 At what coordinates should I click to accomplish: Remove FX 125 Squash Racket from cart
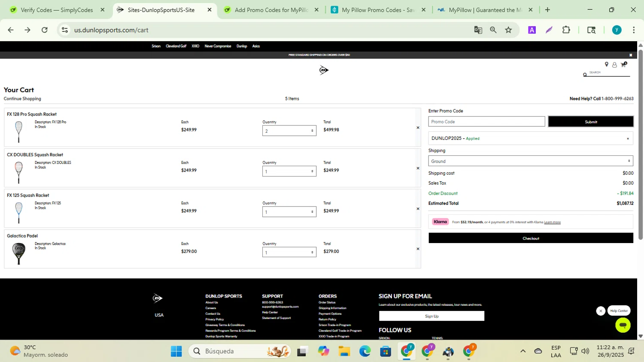418,209
